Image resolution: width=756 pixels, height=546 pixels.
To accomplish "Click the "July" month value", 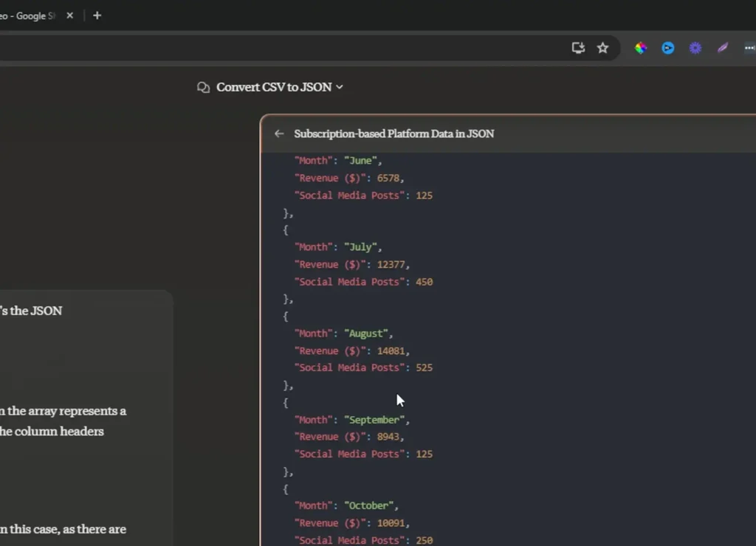I will [x=360, y=247].
